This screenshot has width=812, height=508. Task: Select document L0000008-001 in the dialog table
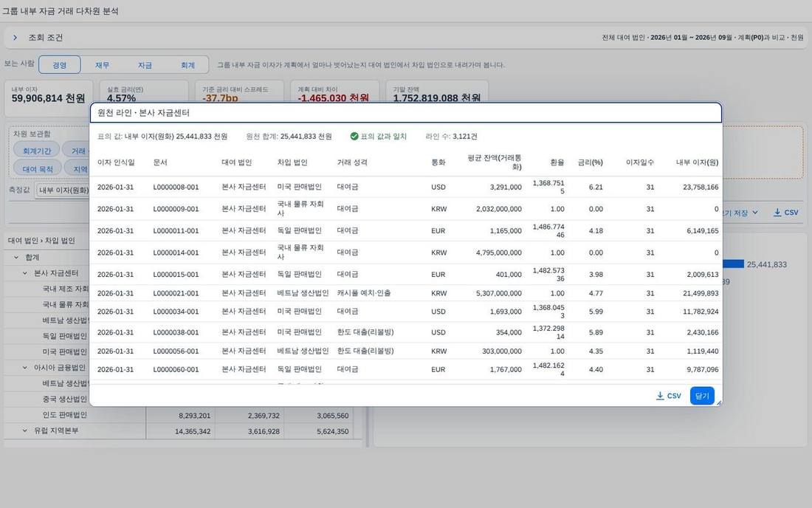point(176,187)
